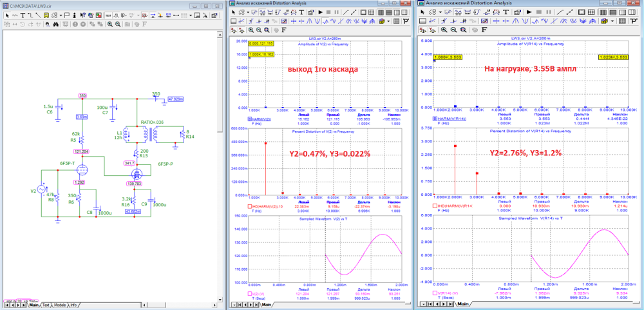Zoom in on the schematic window

(x=110, y=24)
